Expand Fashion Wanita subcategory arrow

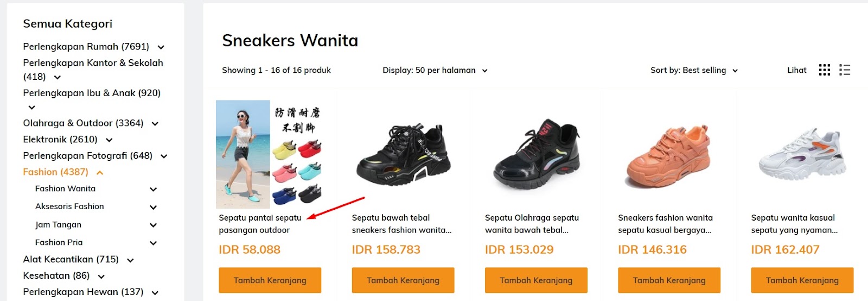[153, 190]
